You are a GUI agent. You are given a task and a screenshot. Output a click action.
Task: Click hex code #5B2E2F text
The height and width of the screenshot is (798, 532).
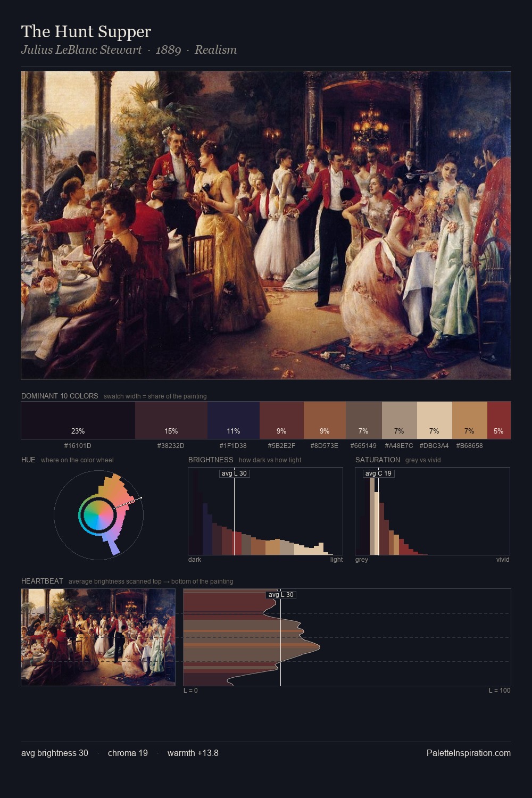[281, 446]
